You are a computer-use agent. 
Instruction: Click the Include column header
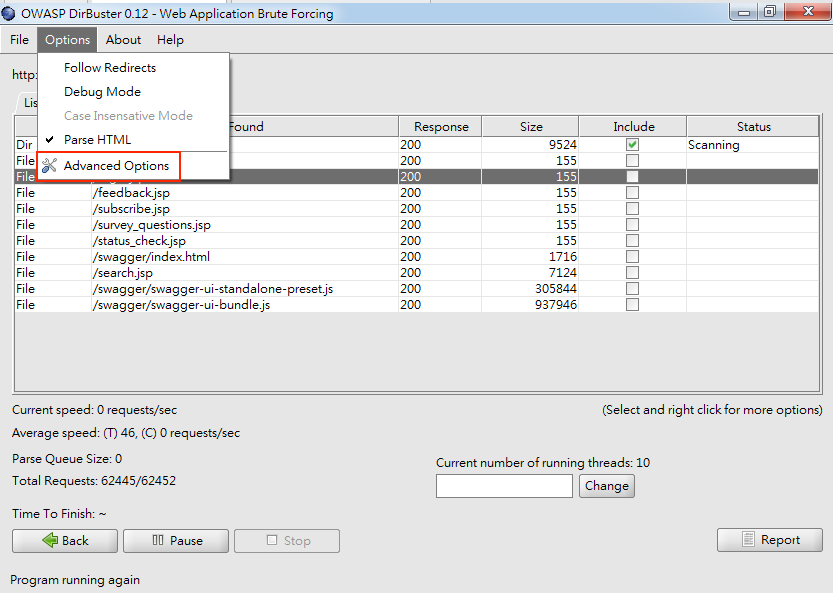(633, 126)
